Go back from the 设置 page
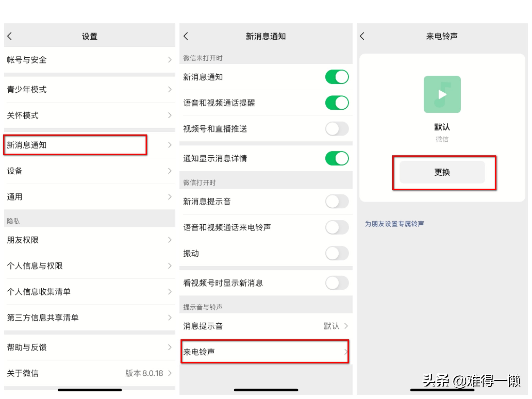 pos(10,36)
